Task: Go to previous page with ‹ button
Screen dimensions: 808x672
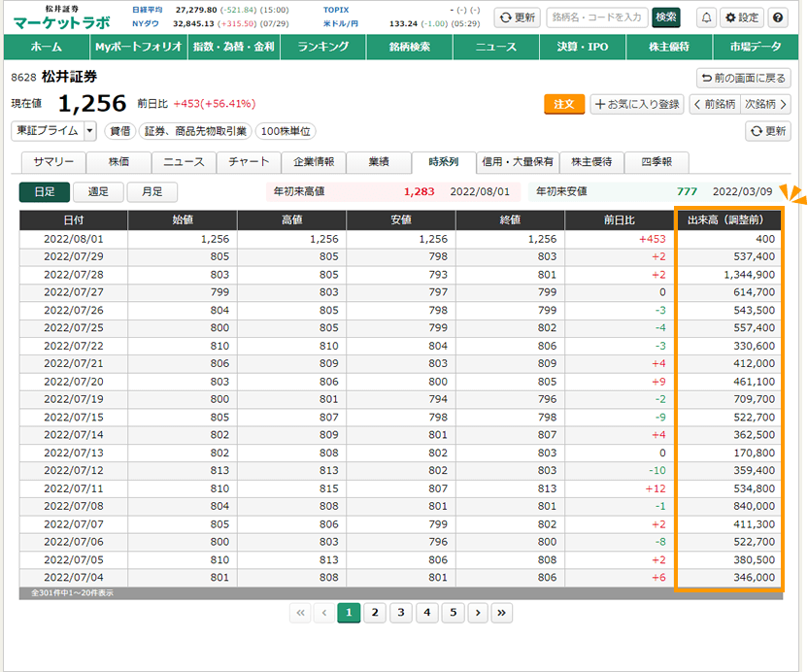Action: (324, 613)
